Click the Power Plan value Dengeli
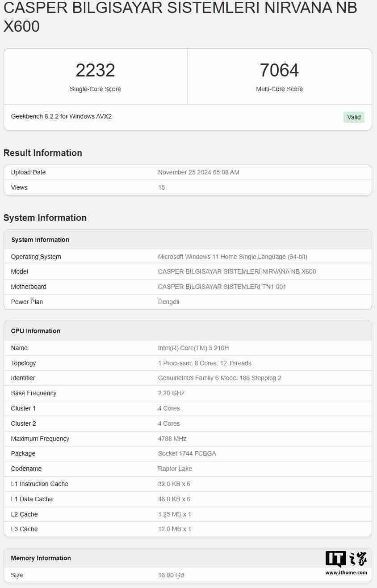This screenshot has height=588, width=377. (168, 302)
